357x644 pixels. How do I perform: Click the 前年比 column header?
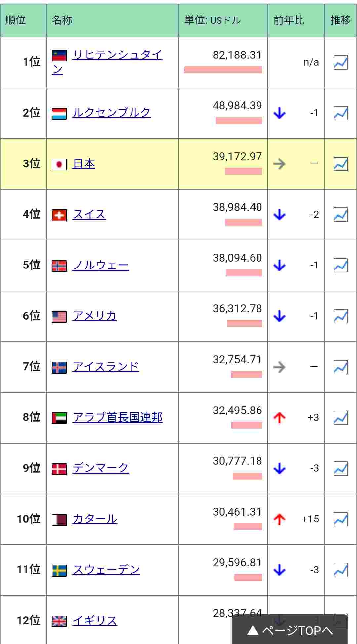point(289,20)
